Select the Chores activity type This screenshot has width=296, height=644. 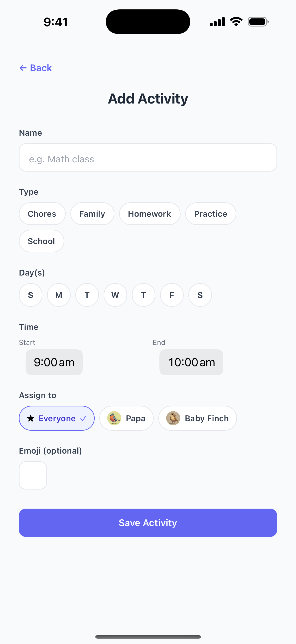(42, 214)
